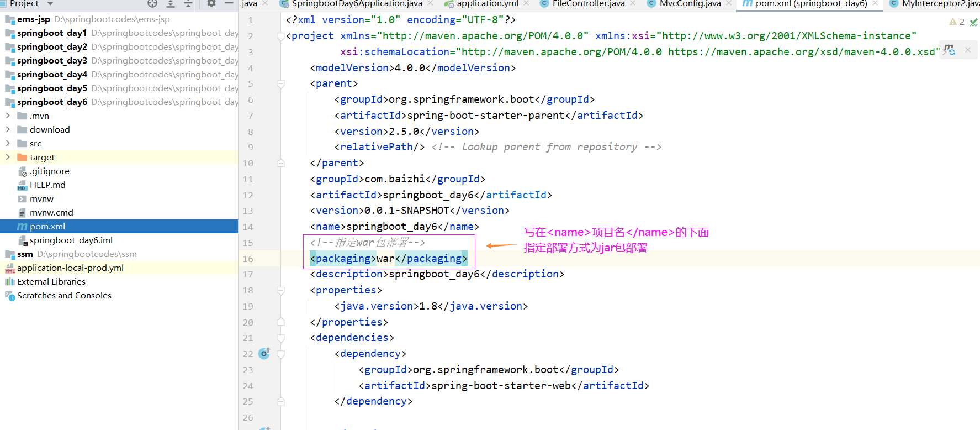This screenshot has height=430, width=980.
Task: Switch to application.yml tab
Action: 488,4
